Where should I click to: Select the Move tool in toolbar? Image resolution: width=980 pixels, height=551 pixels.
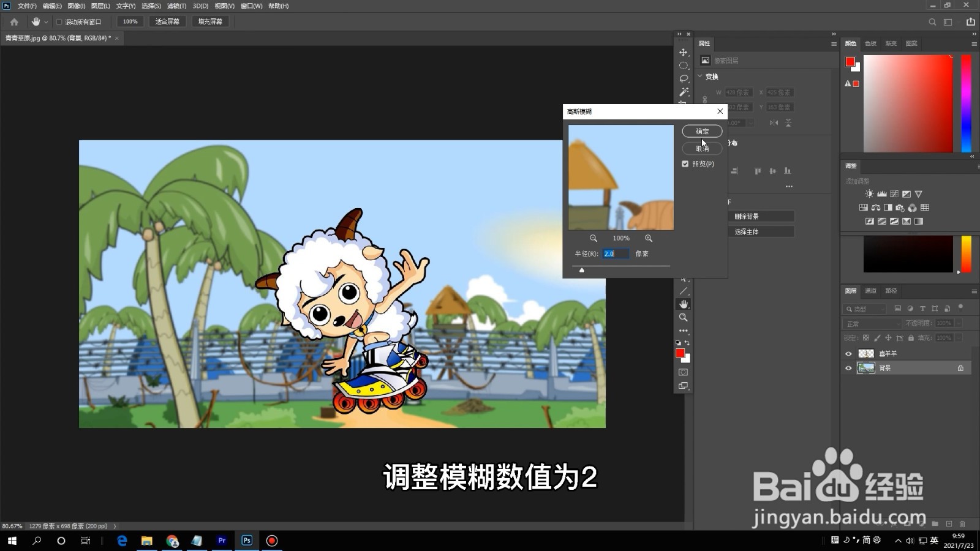(684, 53)
